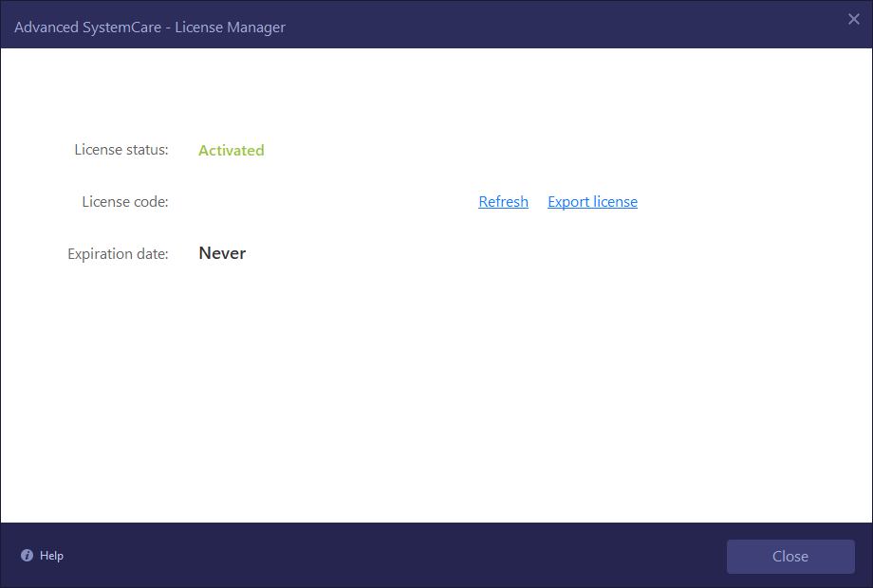Click the Advanced SystemCare window title
Image resolution: width=873 pixels, height=588 pixels.
pos(150,28)
